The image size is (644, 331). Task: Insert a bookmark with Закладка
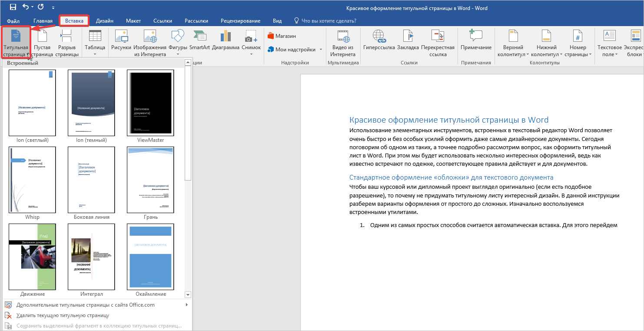408,40
